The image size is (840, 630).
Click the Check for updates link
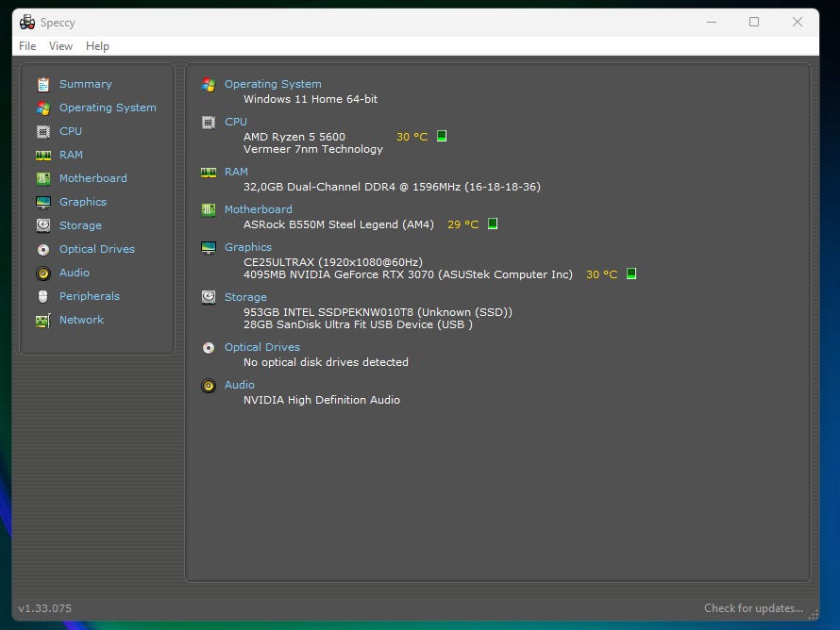point(753,608)
